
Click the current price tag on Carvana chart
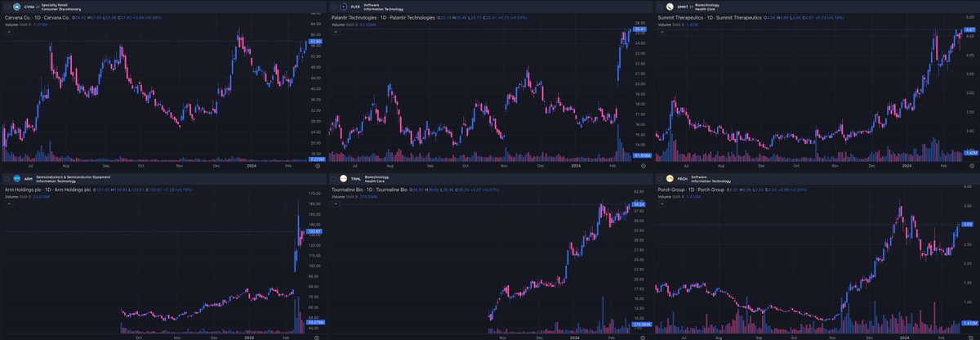click(x=317, y=41)
